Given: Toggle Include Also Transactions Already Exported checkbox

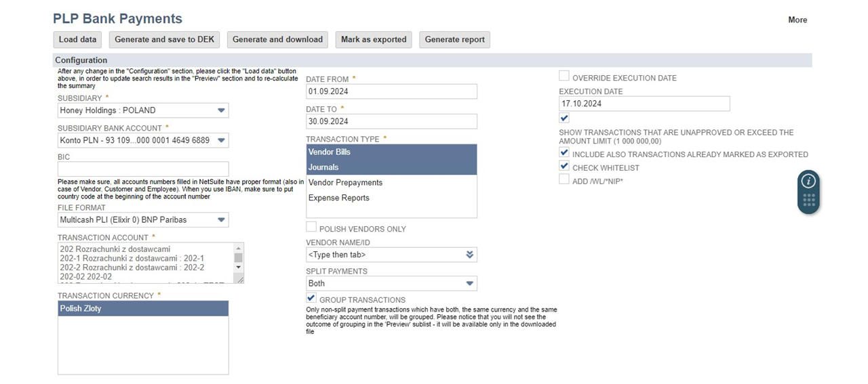Looking at the screenshot, I should [x=564, y=153].
